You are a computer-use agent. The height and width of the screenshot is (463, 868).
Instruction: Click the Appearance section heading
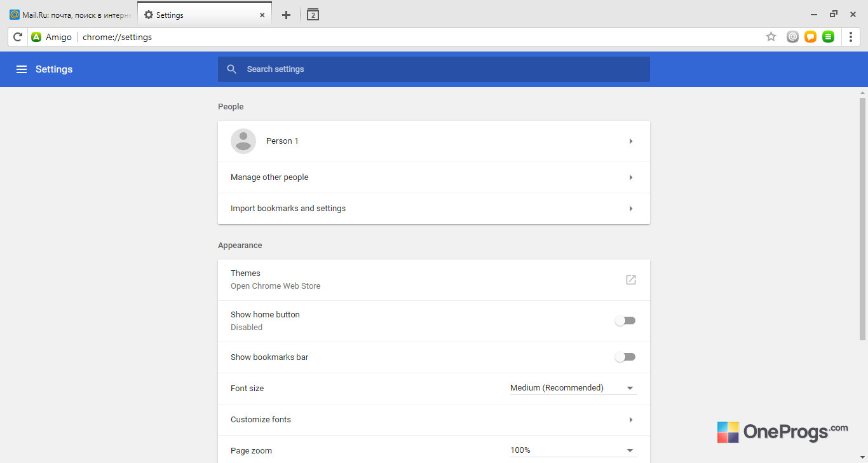[x=240, y=245]
